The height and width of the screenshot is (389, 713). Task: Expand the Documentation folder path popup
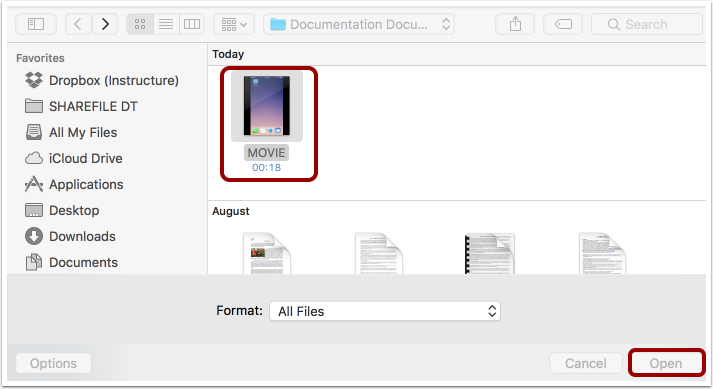tap(359, 24)
